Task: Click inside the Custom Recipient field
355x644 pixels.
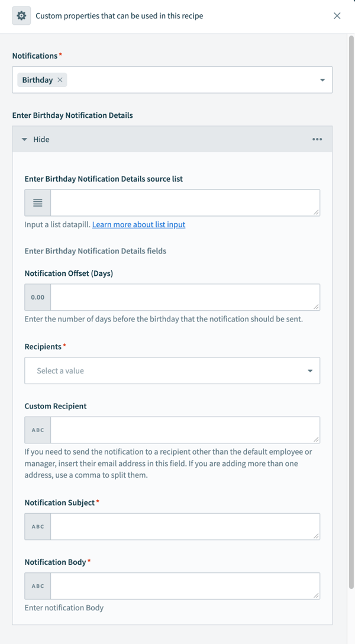Action: tap(185, 430)
